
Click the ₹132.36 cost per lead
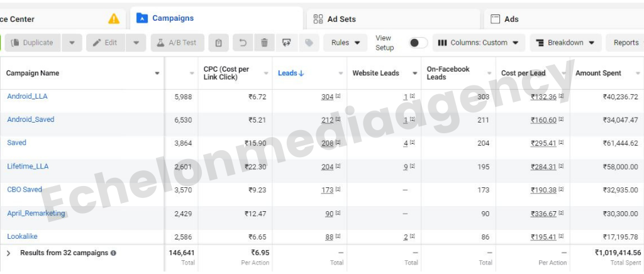tap(544, 97)
